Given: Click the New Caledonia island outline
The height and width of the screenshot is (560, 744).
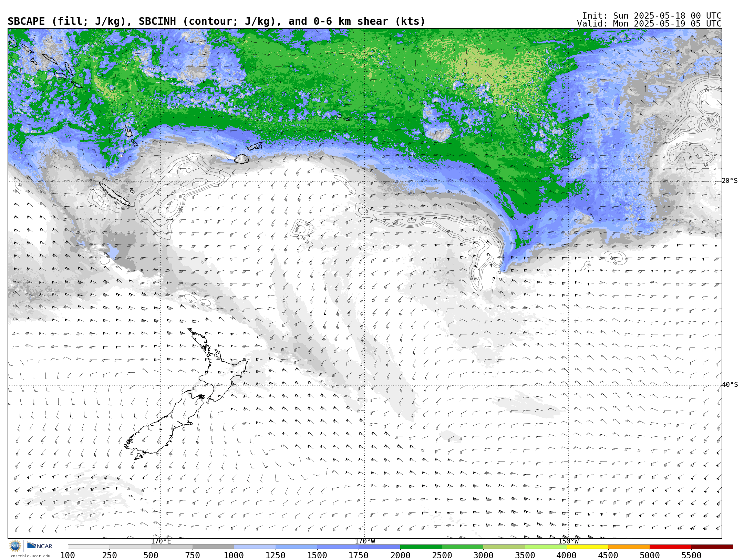Looking at the screenshot, I should pyautogui.click(x=114, y=194).
